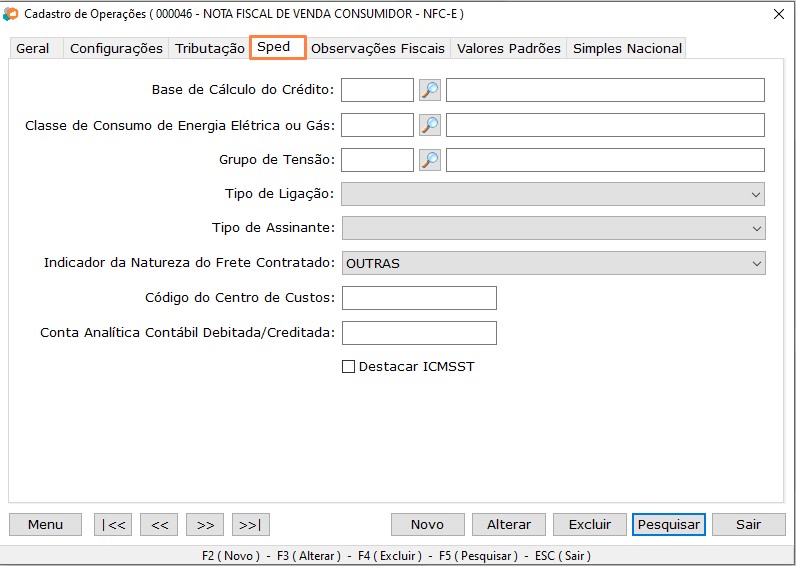796x566 pixels.
Task: Go to first record with |<< button
Action: tap(113, 524)
